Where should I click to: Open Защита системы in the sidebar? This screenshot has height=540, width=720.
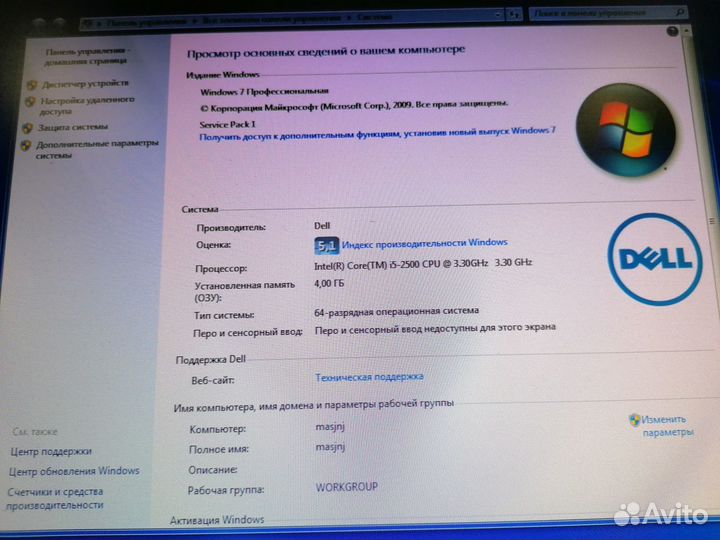point(73,127)
